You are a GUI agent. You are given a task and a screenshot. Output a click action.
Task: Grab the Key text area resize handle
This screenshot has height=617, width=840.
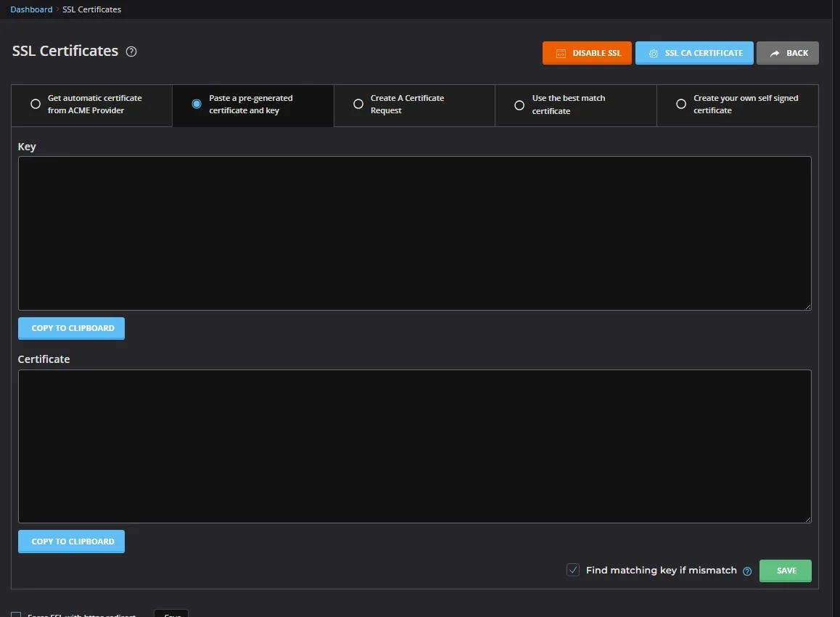tap(808, 306)
